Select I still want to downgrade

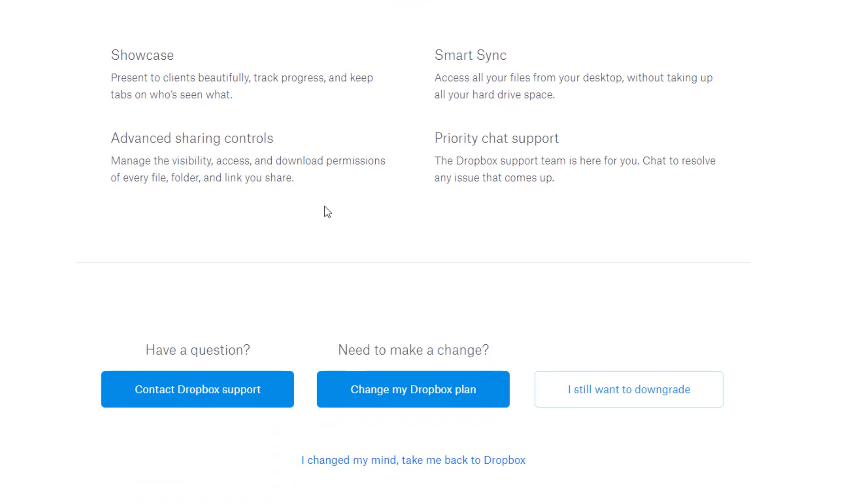629,389
